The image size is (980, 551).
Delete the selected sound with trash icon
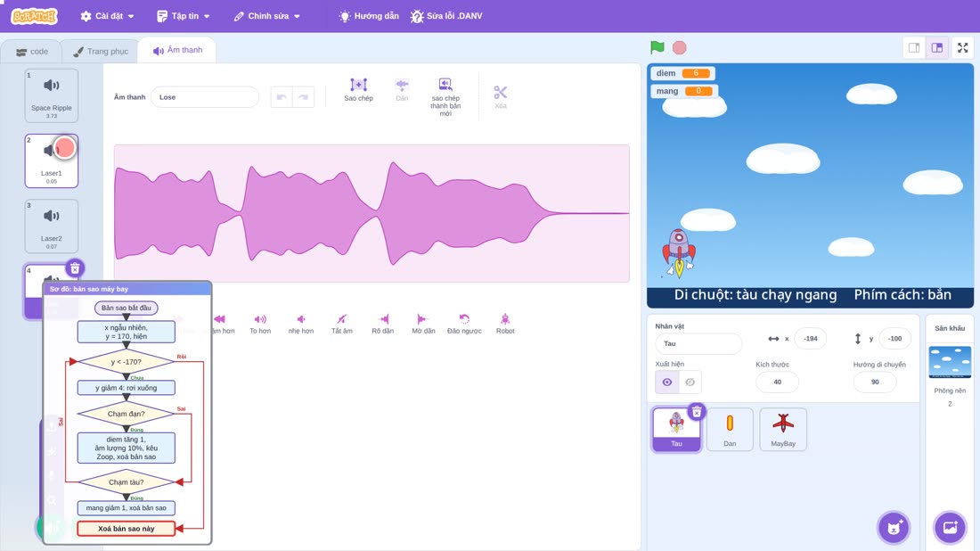point(74,268)
